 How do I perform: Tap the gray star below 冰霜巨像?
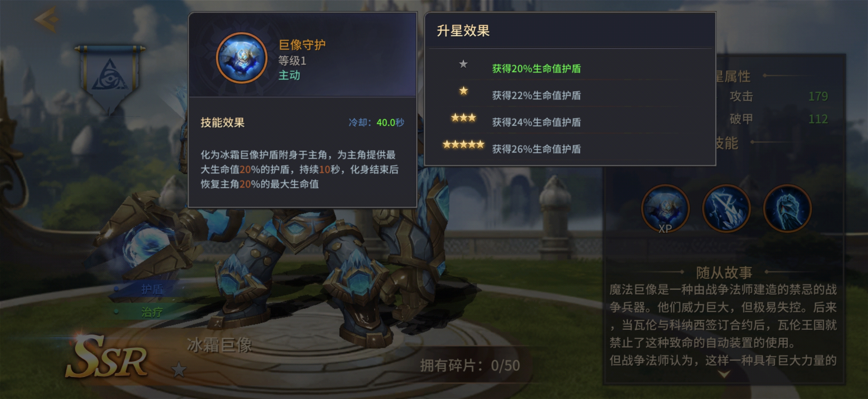(x=179, y=370)
